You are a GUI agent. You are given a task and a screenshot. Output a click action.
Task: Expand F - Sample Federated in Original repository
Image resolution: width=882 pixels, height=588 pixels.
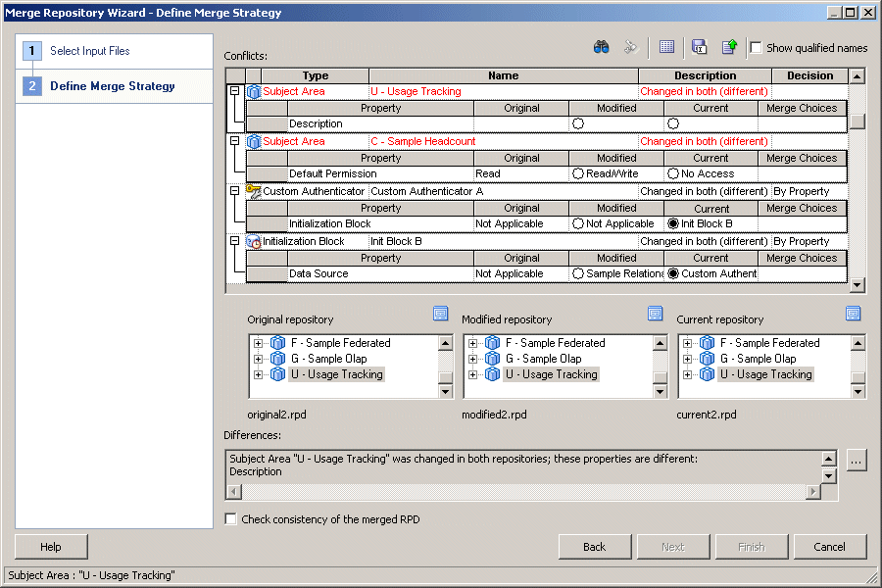259,343
